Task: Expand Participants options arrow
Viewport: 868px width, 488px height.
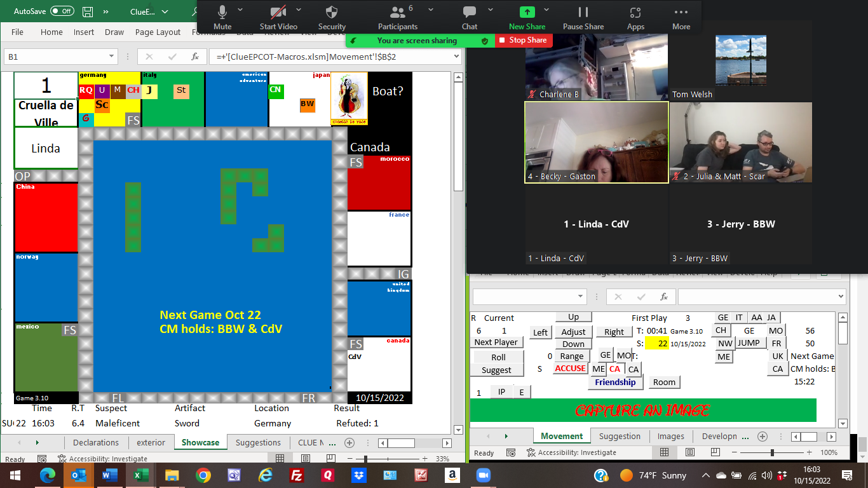Action: [x=431, y=10]
